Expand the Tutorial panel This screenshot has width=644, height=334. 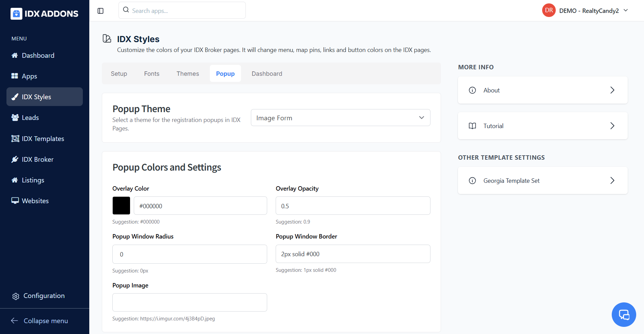[x=542, y=126]
